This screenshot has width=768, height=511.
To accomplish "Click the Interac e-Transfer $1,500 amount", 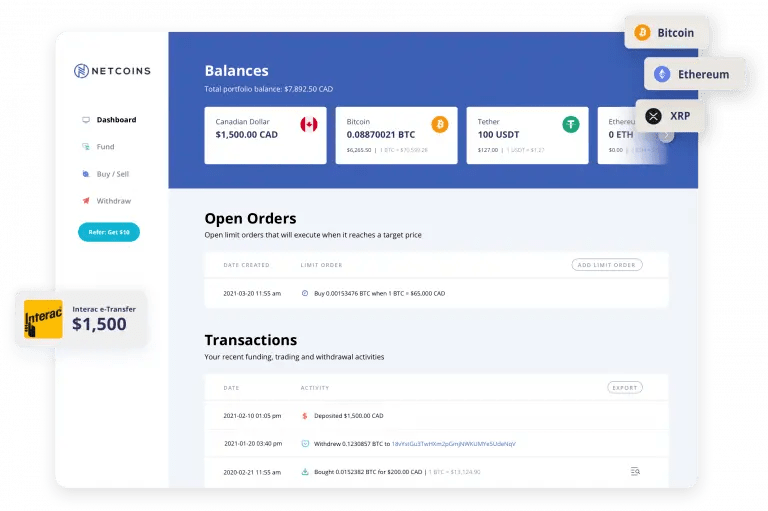I will (99, 324).
